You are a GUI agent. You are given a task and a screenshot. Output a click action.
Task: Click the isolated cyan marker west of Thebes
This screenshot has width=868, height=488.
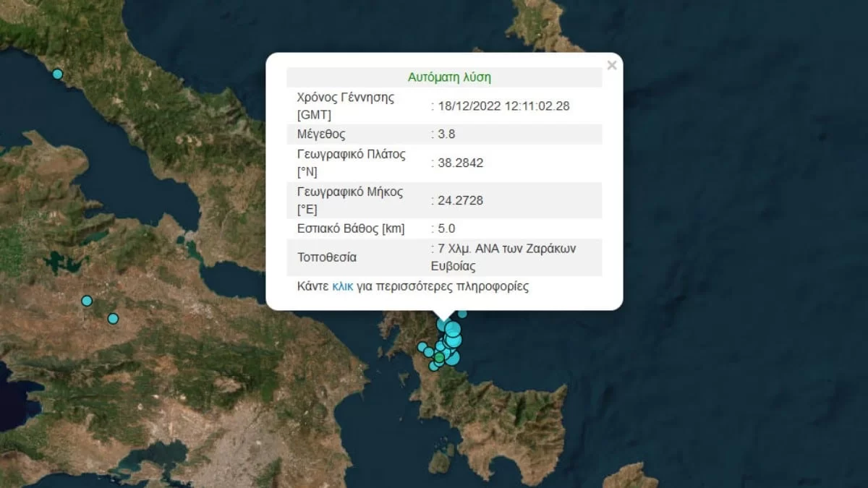[x=87, y=300]
